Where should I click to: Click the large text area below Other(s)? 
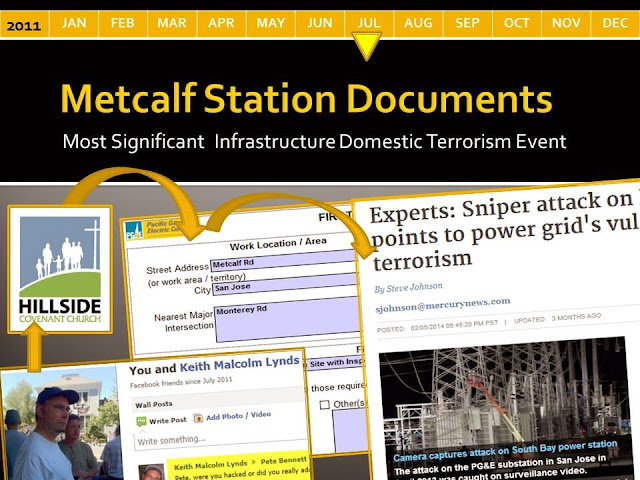(351, 430)
